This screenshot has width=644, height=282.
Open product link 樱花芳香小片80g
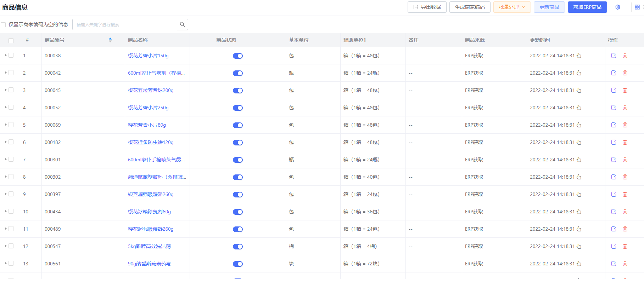(x=147, y=125)
